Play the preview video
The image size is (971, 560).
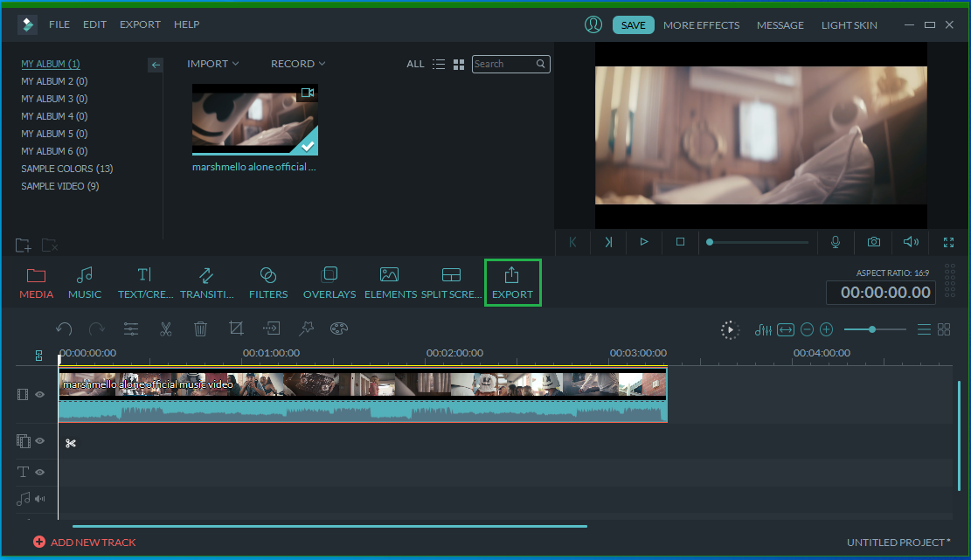644,242
